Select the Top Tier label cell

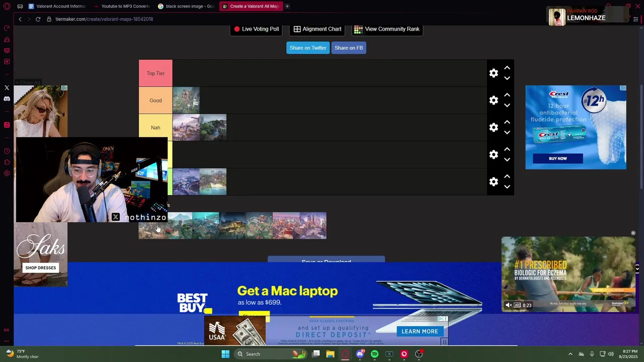(155, 73)
